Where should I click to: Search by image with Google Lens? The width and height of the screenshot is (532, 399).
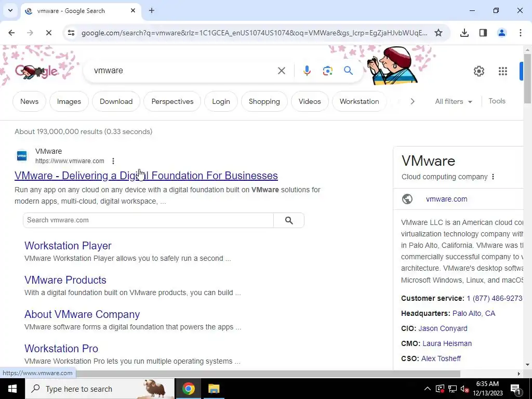[x=327, y=71]
